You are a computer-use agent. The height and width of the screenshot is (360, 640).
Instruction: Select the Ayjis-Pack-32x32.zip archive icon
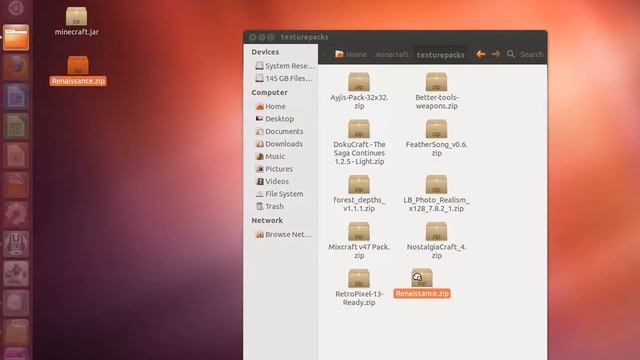pyautogui.click(x=359, y=82)
